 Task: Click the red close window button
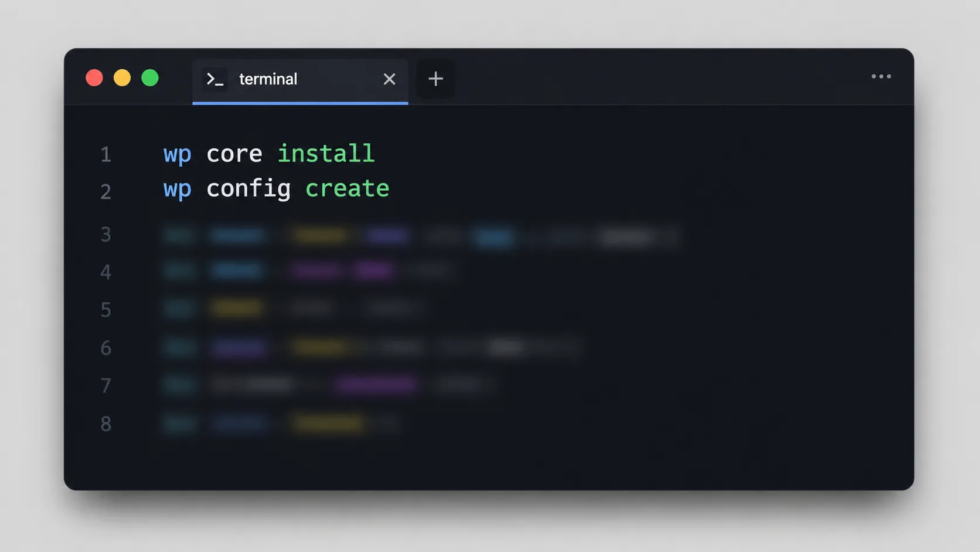94,77
